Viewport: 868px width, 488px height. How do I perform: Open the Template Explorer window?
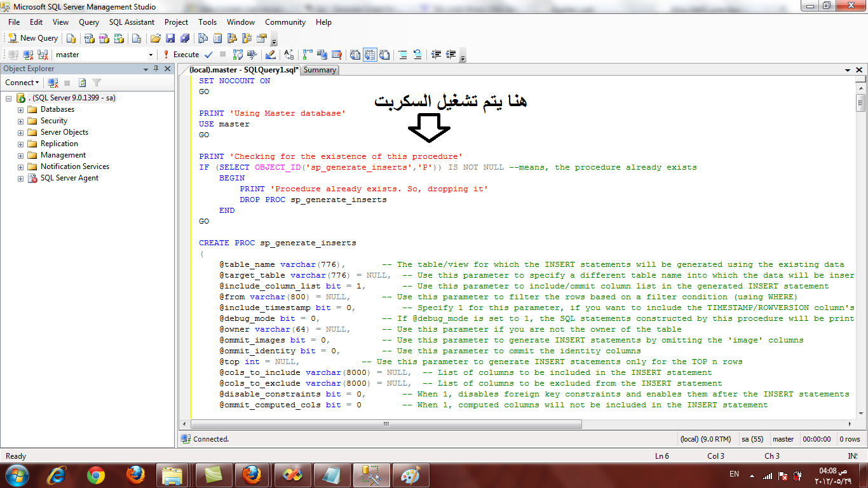[247, 38]
